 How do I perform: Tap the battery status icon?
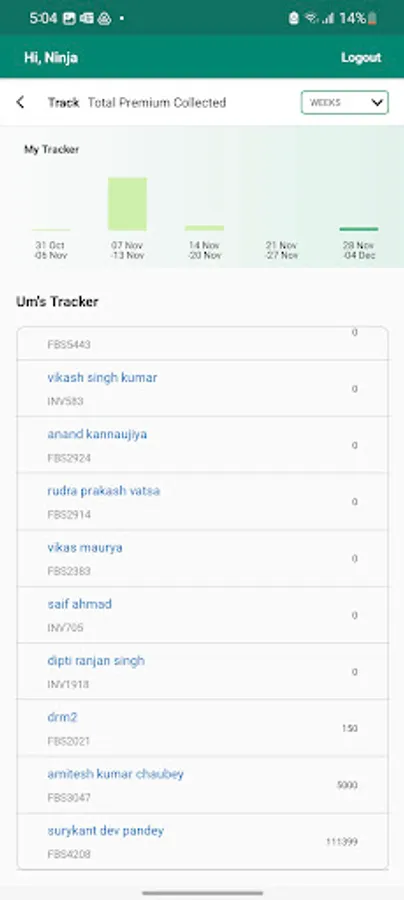coord(372,18)
